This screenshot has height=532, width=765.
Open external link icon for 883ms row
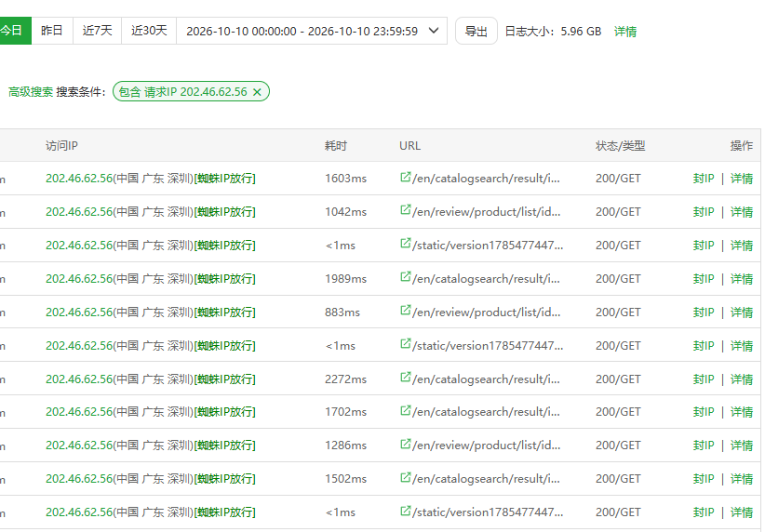(x=405, y=311)
